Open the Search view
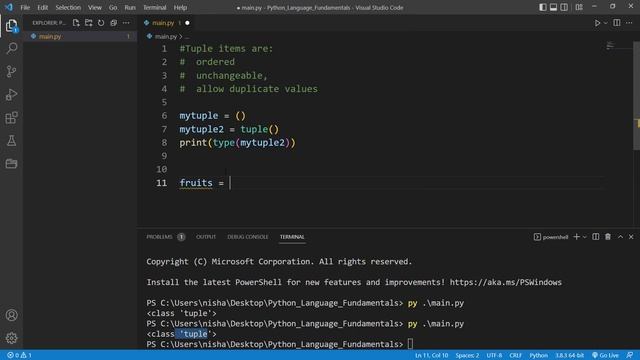 tap(11, 49)
